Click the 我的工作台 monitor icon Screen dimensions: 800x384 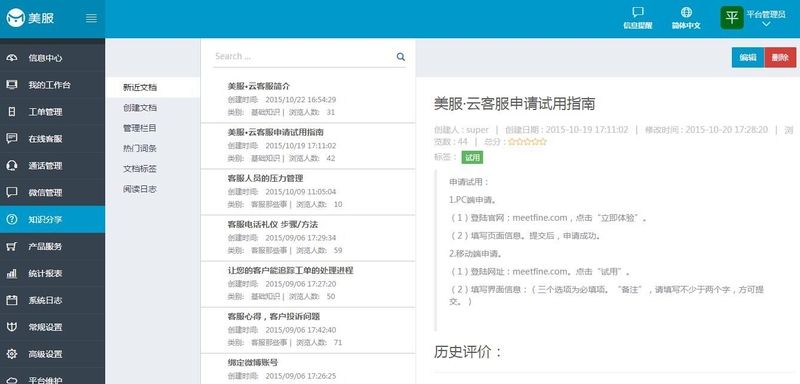[x=12, y=85]
